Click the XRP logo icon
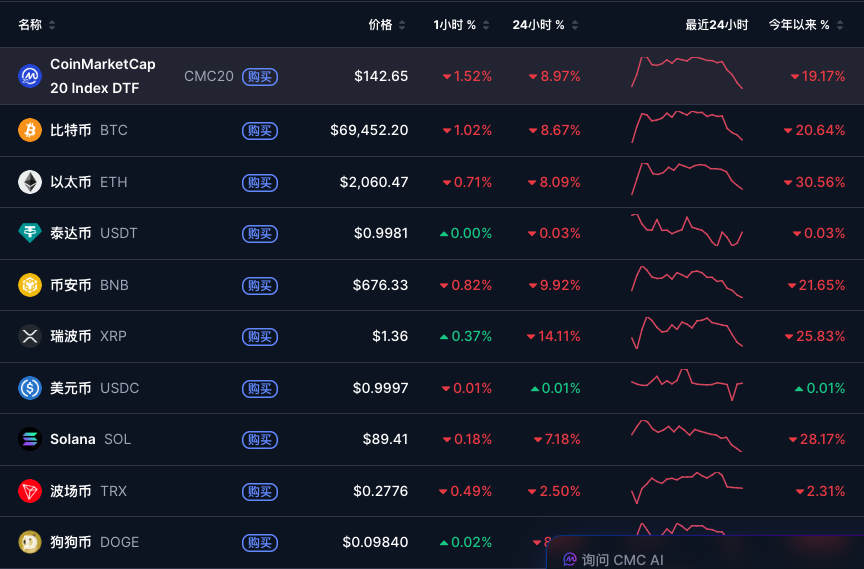Viewport: 864px width, 569px height. pyautogui.click(x=30, y=336)
